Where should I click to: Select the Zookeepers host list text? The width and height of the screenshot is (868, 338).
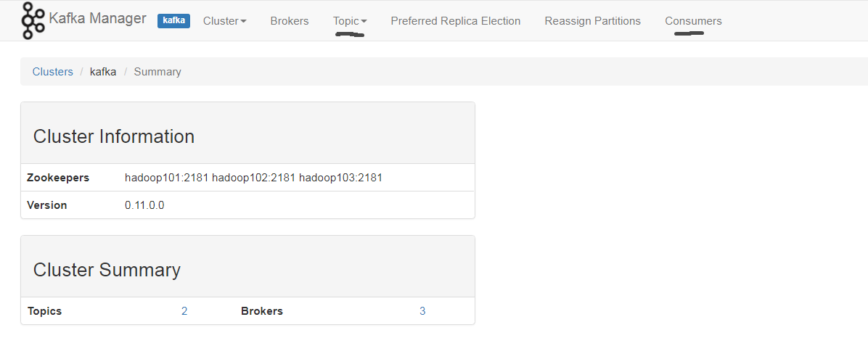pyautogui.click(x=253, y=178)
